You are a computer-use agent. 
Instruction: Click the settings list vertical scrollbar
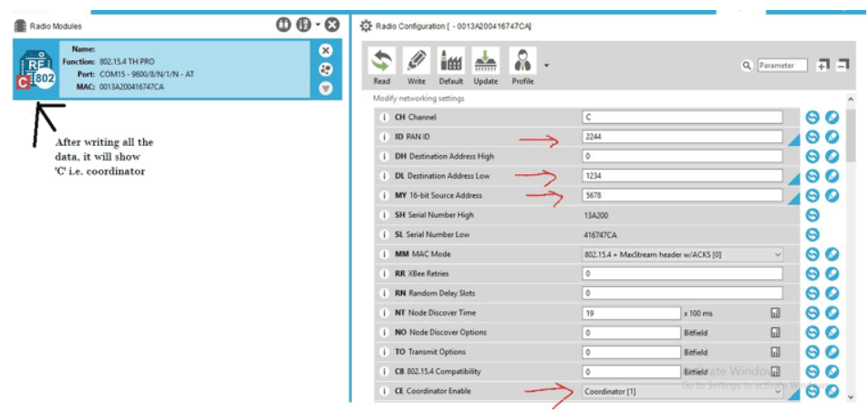pos(850,137)
